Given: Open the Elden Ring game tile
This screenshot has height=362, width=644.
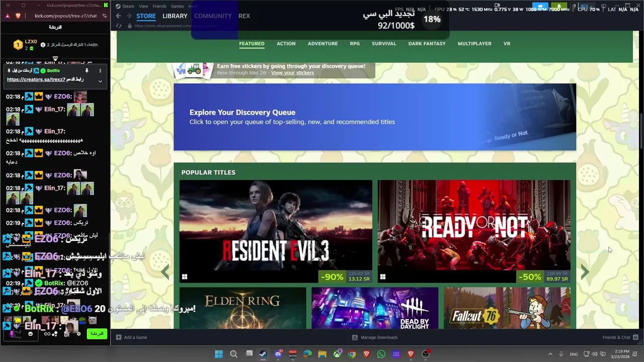Looking at the screenshot, I should coord(243,308).
